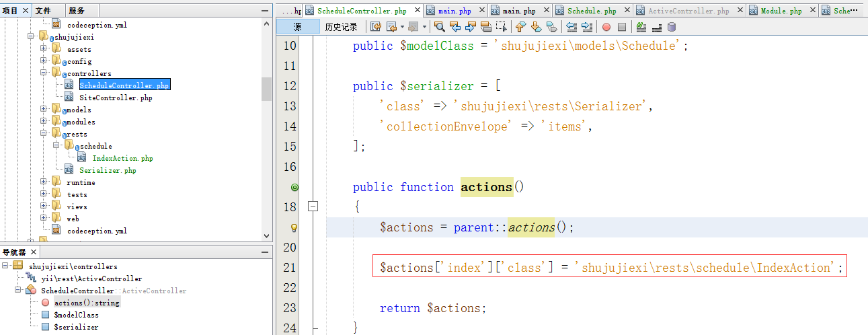This screenshot has height=335, width=868.
Task: Open the Schedule.php editor tab
Action: (x=591, y=11)
